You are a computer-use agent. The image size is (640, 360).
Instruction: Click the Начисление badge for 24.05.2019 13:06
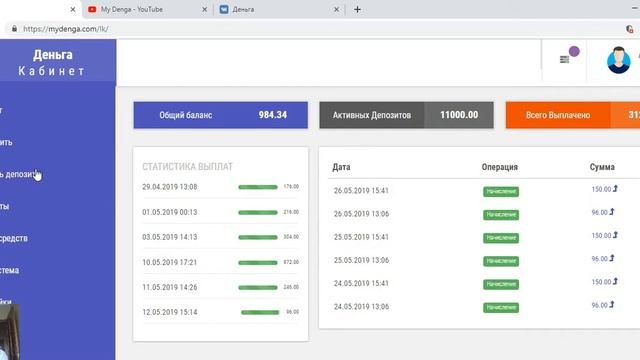tap(501, 307)
